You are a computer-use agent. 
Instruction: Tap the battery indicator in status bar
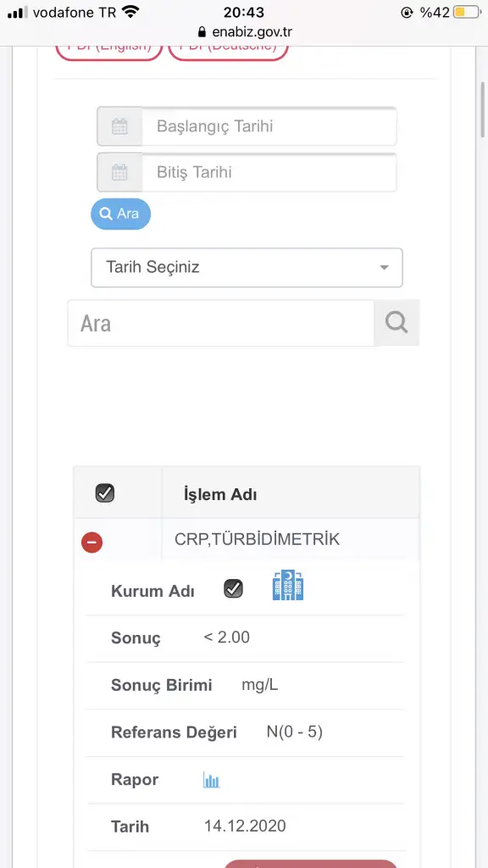[x=467, y=12]
